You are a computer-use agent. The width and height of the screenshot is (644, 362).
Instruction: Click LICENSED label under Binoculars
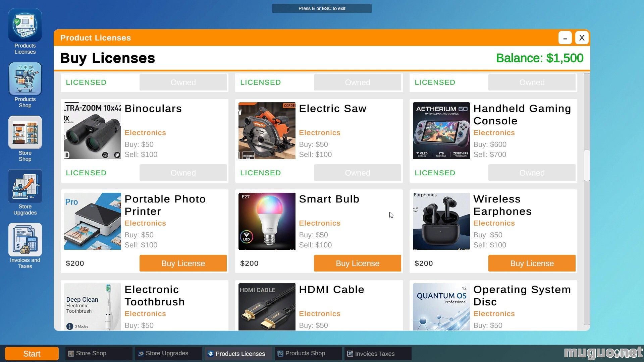point(86,173)
